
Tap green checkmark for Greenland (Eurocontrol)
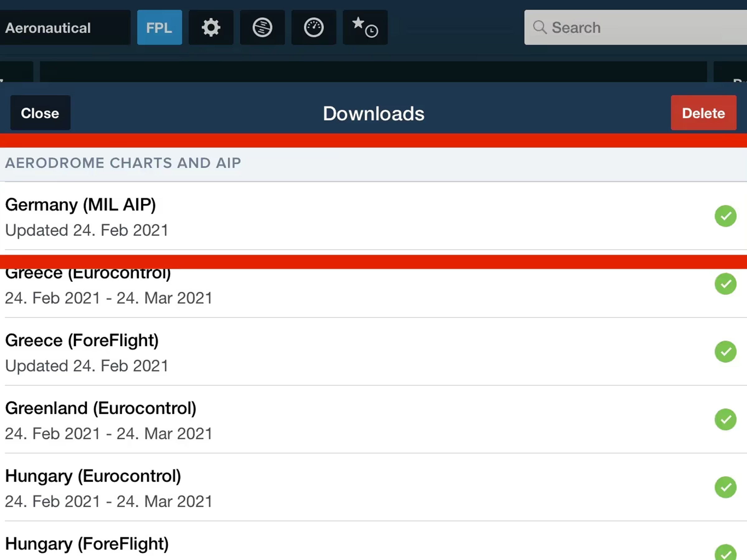(725, 419)
